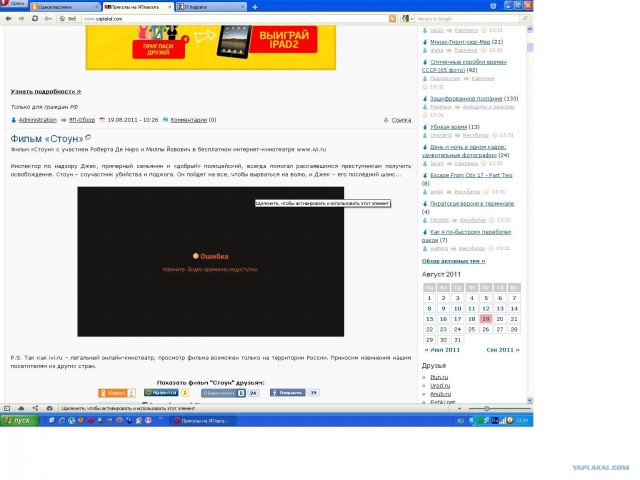Go back with the browser back arrow
The height and width of the screenshot is (480, 640).
(9, 18)
